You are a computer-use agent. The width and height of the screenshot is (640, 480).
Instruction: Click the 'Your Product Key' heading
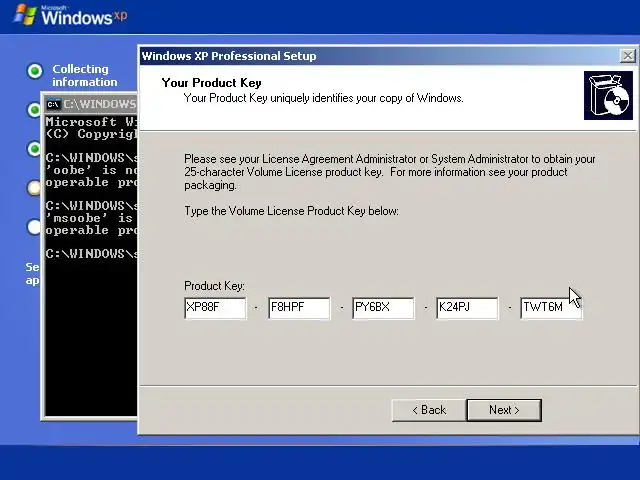(211, 83)
